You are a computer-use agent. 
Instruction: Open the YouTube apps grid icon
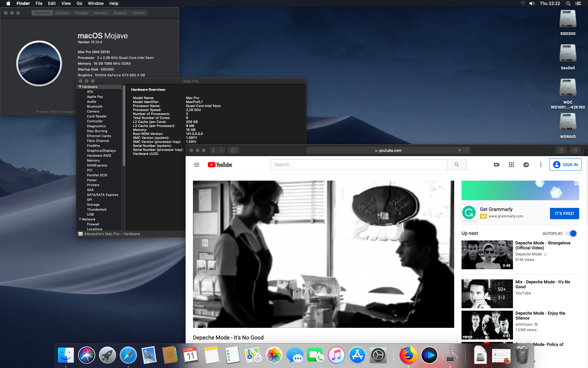(x=511, y=165)
